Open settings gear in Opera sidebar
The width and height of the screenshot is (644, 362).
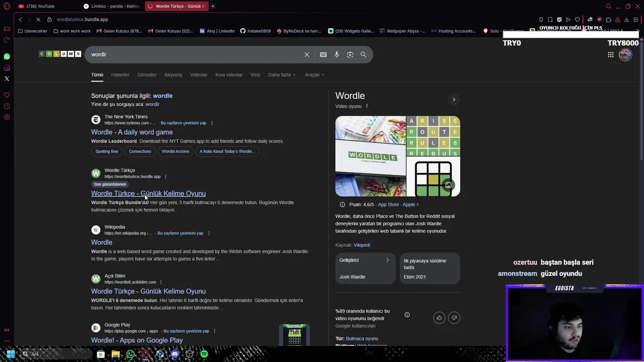click(7, 117)
